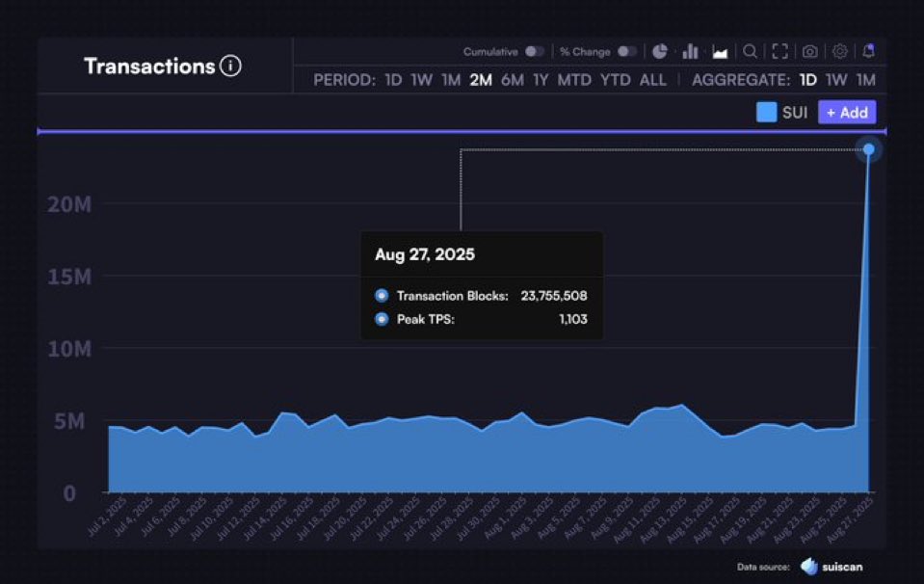
Task: Switch to area chart view
Action: pyautogui.click(x=720, y=52)
